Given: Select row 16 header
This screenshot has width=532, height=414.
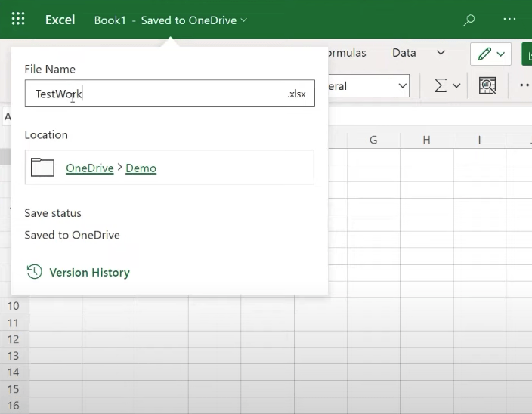Looking at the screenshot, I should (x=14, y=405).
